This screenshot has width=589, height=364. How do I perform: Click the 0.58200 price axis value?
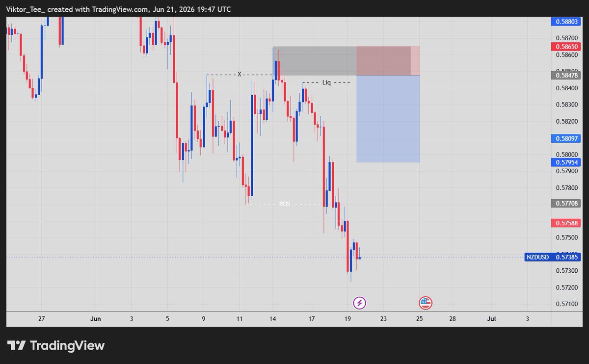point(567,121)
